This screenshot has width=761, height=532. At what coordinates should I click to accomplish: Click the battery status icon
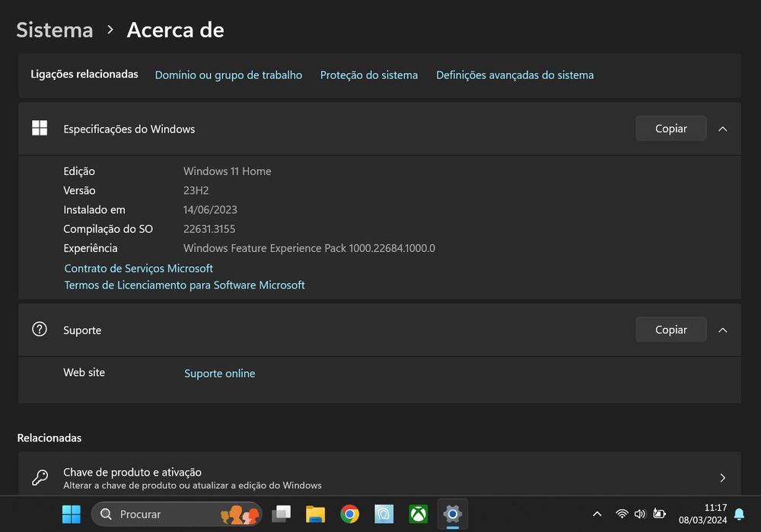point(659,514)
